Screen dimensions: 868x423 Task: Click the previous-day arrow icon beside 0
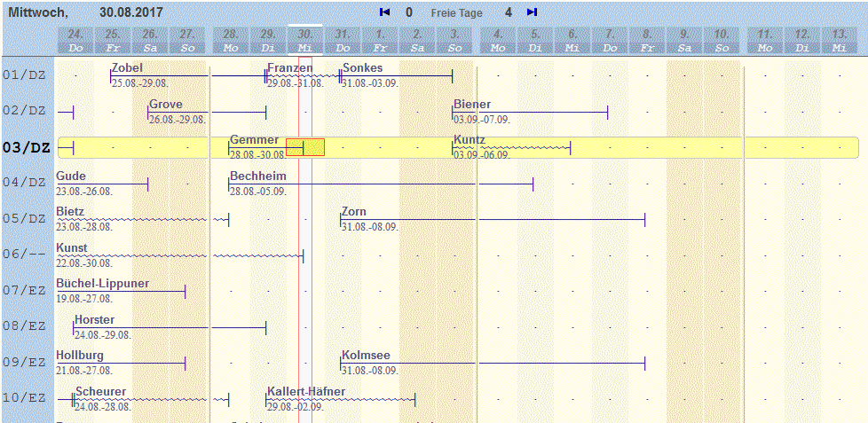pyautogui.click(x=384, y=12)
